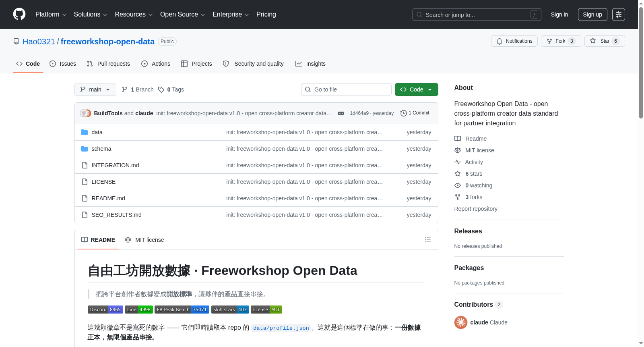Image resolution: width=644 pixels, height=347 pixels.
Task: Fork this repository
Action: [x=561, y=41]
